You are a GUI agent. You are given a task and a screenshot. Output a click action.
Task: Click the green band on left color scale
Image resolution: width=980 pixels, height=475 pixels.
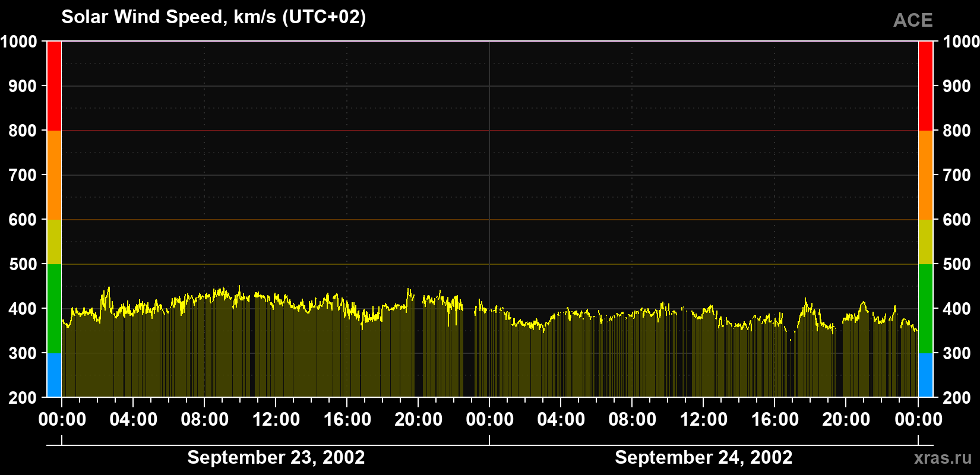pyautogui.click(x=54, y=309)
